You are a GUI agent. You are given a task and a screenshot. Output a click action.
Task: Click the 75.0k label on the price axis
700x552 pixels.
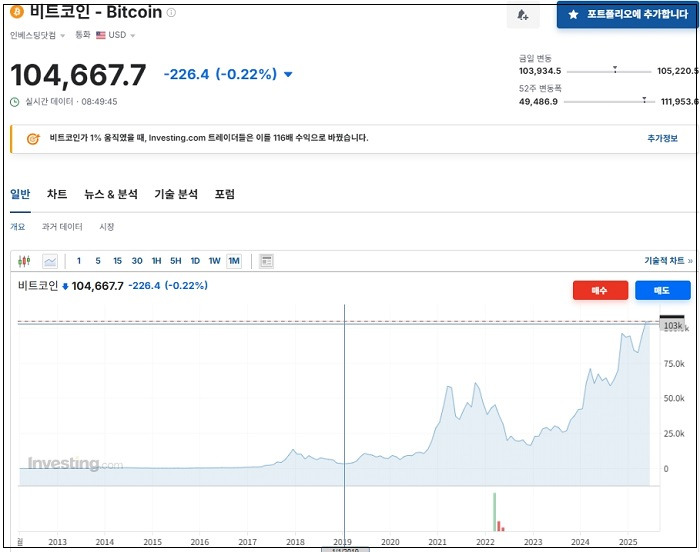(x=674, y=364)
